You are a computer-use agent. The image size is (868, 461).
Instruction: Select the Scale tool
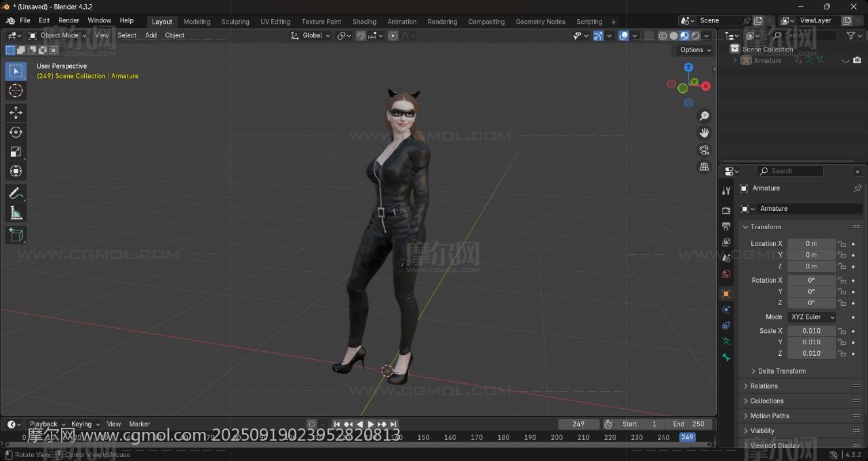pos(16,152)
